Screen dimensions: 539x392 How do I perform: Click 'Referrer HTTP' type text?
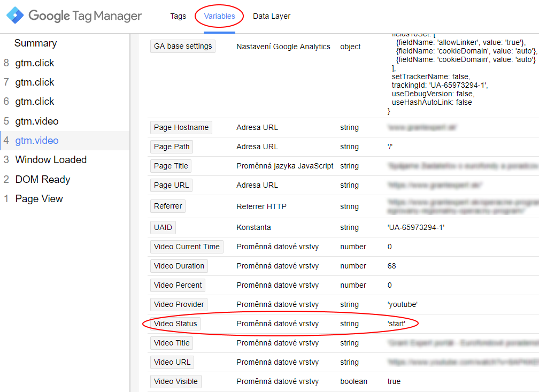(x=261, y=206)
